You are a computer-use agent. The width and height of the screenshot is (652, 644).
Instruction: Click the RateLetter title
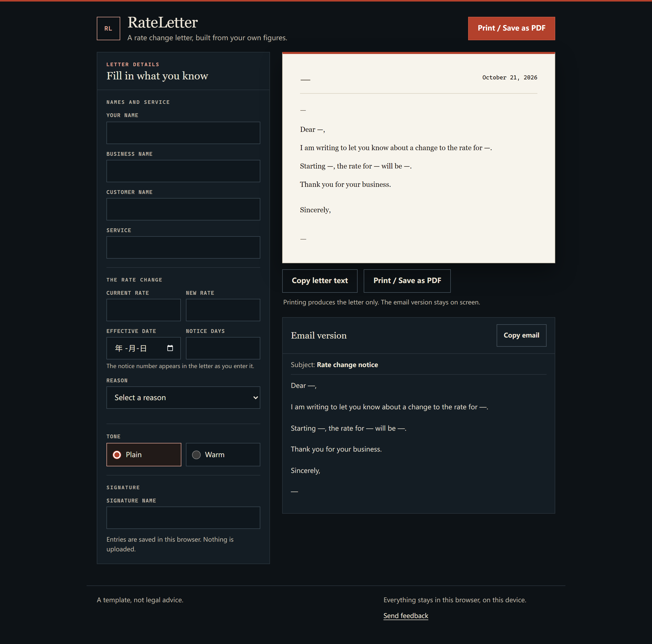pos(163,23)
